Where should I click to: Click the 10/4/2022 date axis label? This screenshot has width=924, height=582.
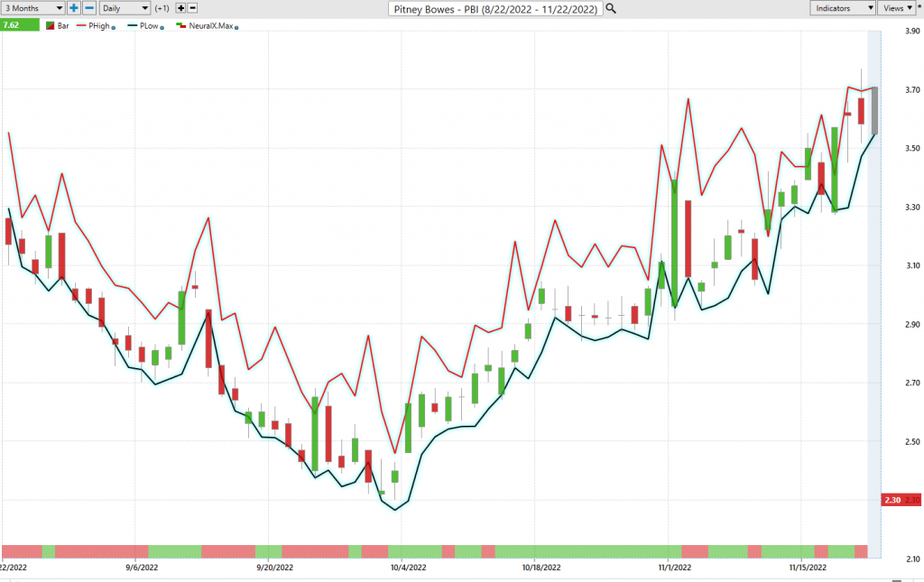[x=409, y=568]
